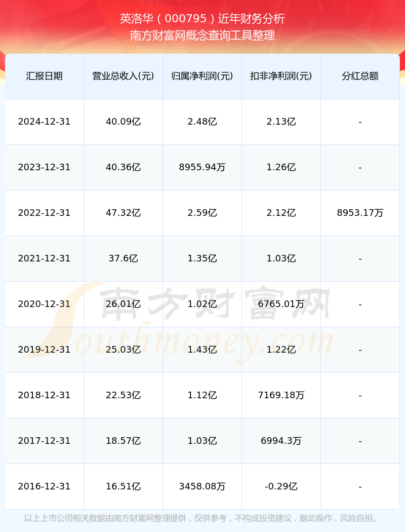Click the 1.02亿 net profit cell
Viewport: 405px width, 532px height.
pyautogui.click(x=202, y=304)
